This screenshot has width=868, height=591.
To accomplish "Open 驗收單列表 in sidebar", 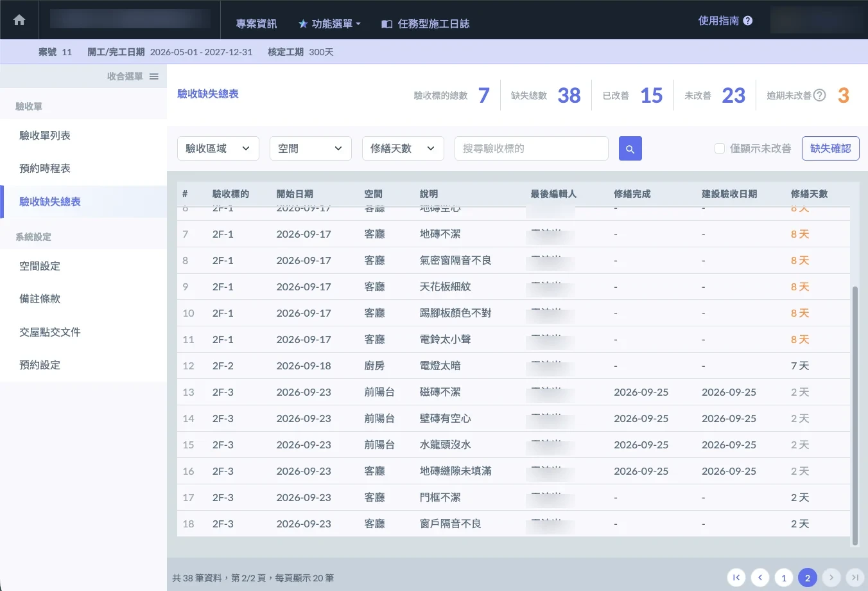I will click(83, 136).
